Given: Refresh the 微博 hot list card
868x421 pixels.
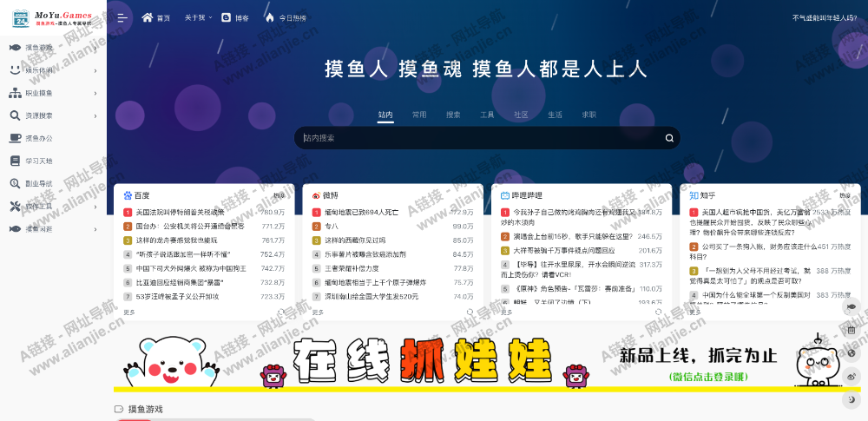Looking at the screenshot, I should click(470, 312).
